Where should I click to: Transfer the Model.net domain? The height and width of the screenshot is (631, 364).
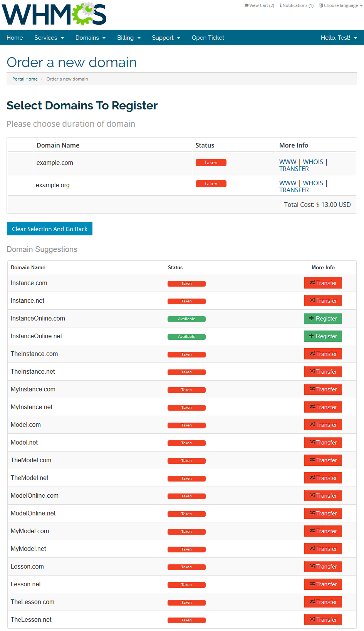(x=323, y=443)
